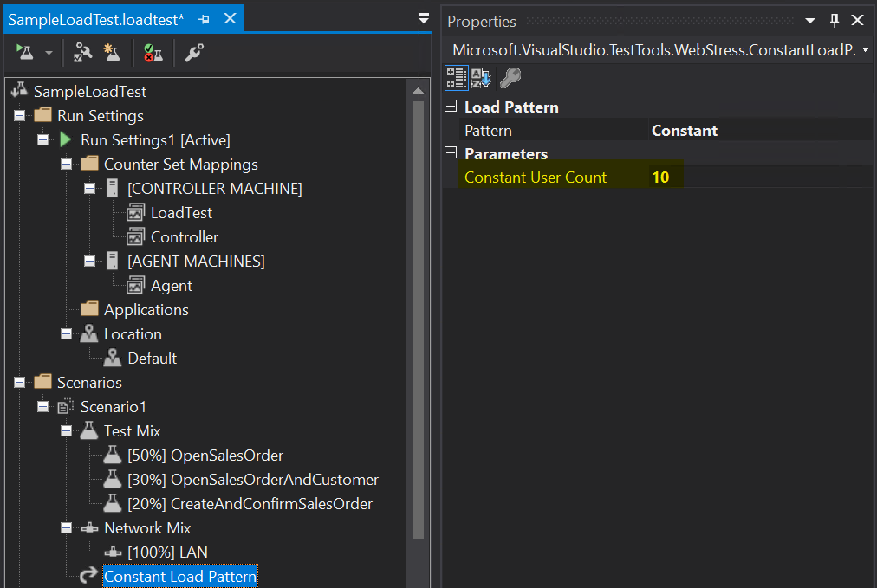Click the Pattern value Constant field
This screenshot has width=877, height=588.
(761, 130)
